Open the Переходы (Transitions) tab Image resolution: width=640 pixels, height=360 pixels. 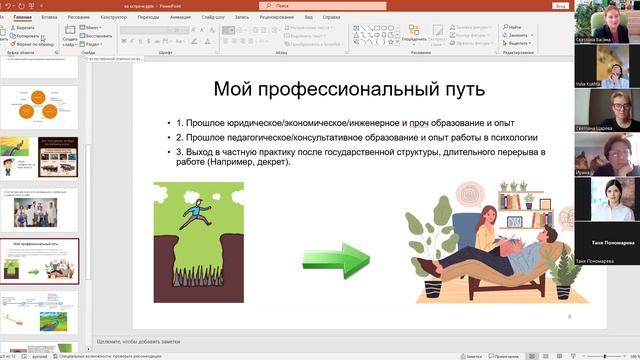pyautogui.click(x=148, y=17)
